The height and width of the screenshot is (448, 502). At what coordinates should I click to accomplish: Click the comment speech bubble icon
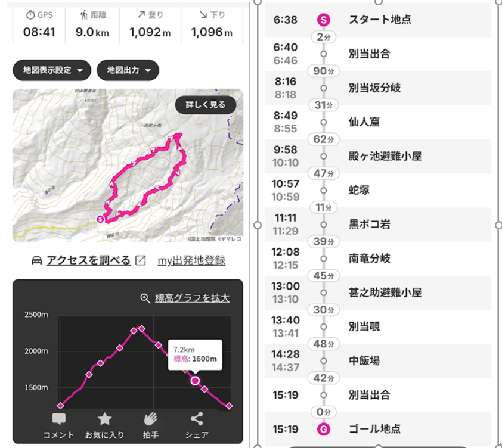(58, 419)
